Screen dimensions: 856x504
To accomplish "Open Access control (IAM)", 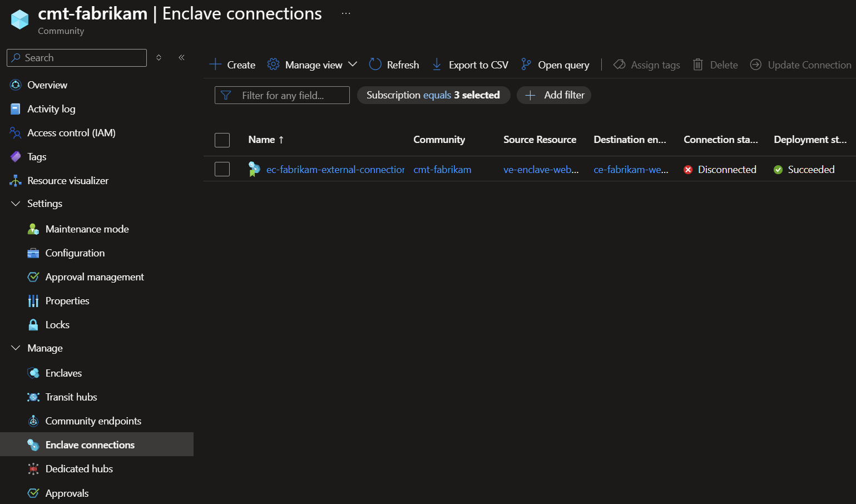I will coord(72,133).
